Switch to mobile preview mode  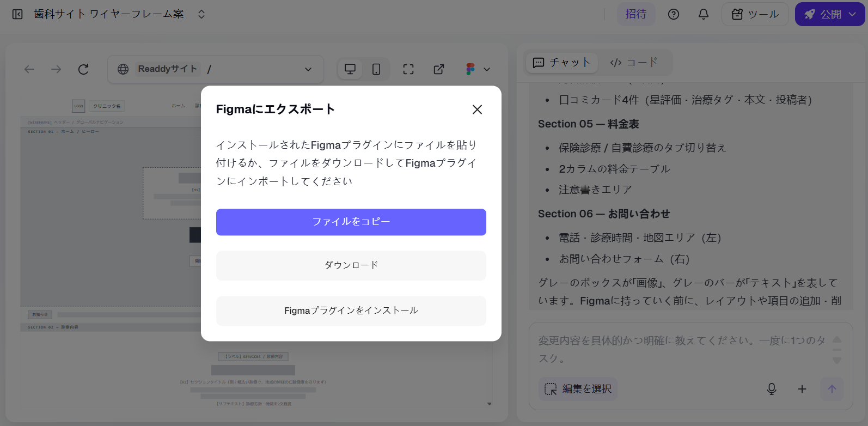[376, 69]
